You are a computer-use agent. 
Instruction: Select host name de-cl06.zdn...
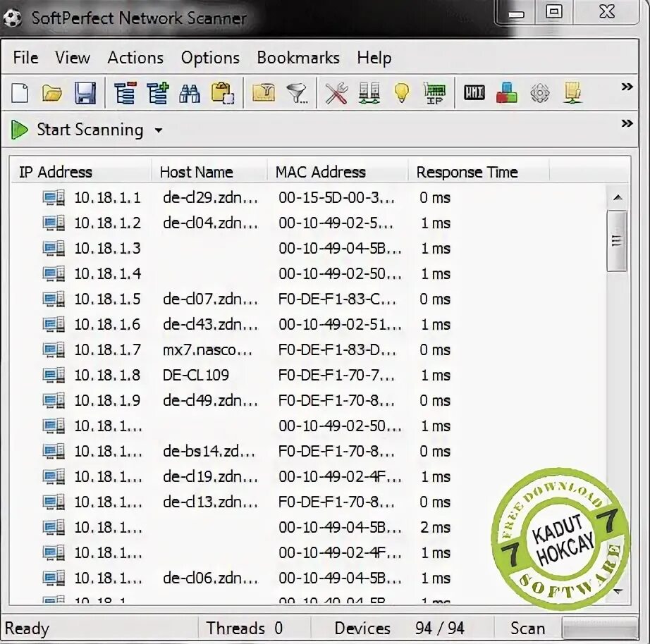[211, 578]
